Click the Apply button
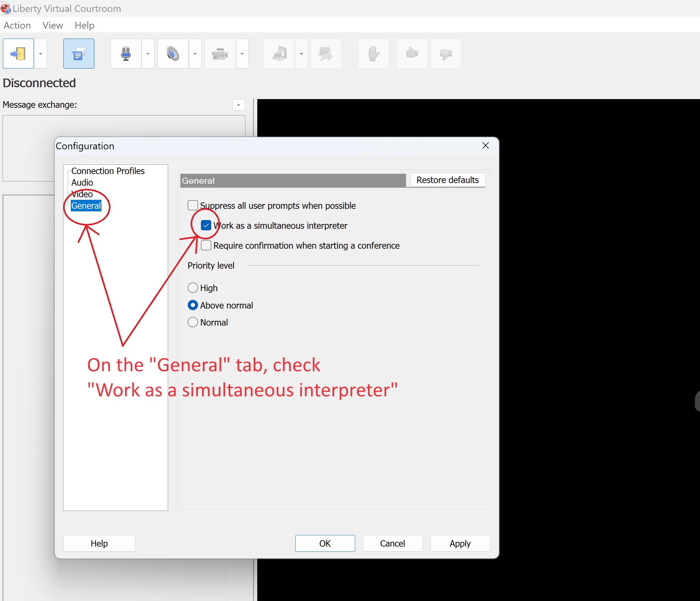Viewport: 700px width, 601px height. tap(461, 543)
